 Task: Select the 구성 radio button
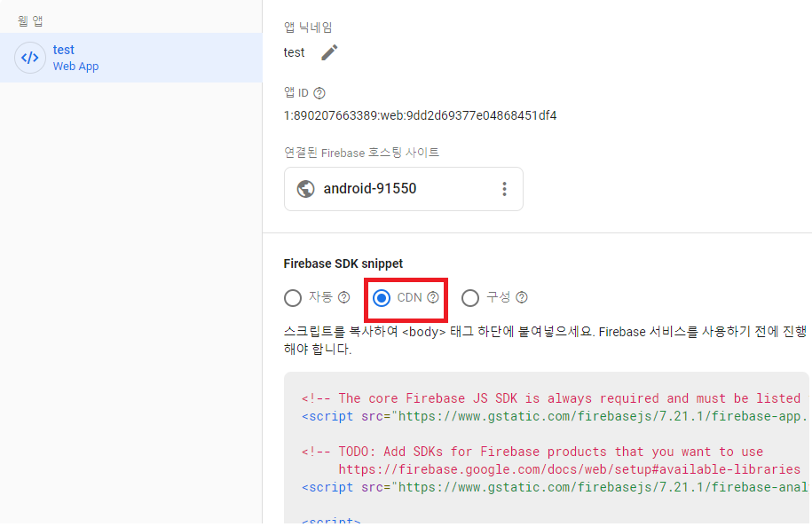470,298
